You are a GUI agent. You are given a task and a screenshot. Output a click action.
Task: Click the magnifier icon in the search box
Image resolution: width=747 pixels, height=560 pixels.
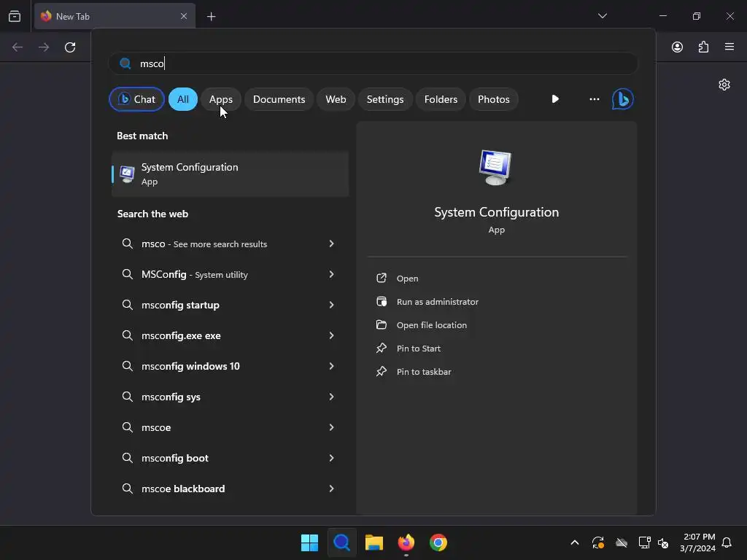[125, 63]
